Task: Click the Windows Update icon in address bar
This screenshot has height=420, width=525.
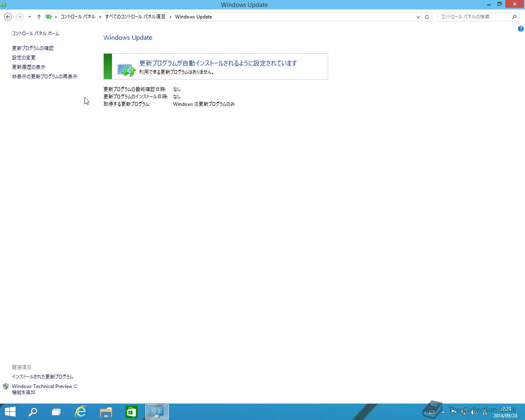Action: (x=49, y=17)
